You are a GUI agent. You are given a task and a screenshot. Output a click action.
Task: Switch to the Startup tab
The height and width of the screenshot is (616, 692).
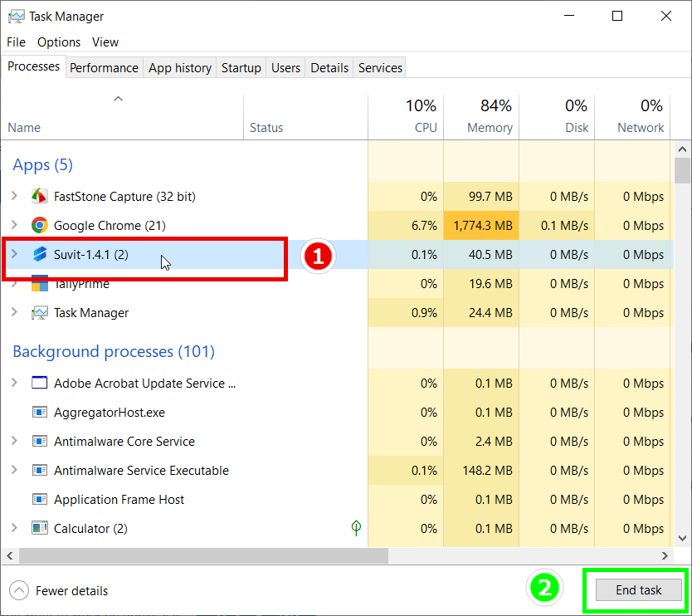(x=241, y=67)
